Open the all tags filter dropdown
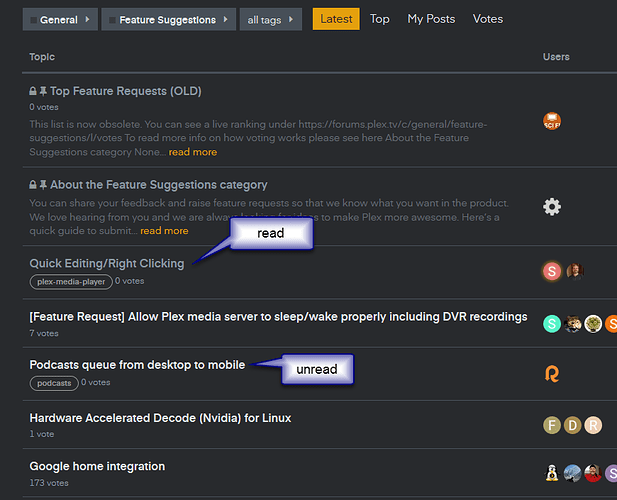The width and height of the screenshot is (617, 500). point(271,19)
